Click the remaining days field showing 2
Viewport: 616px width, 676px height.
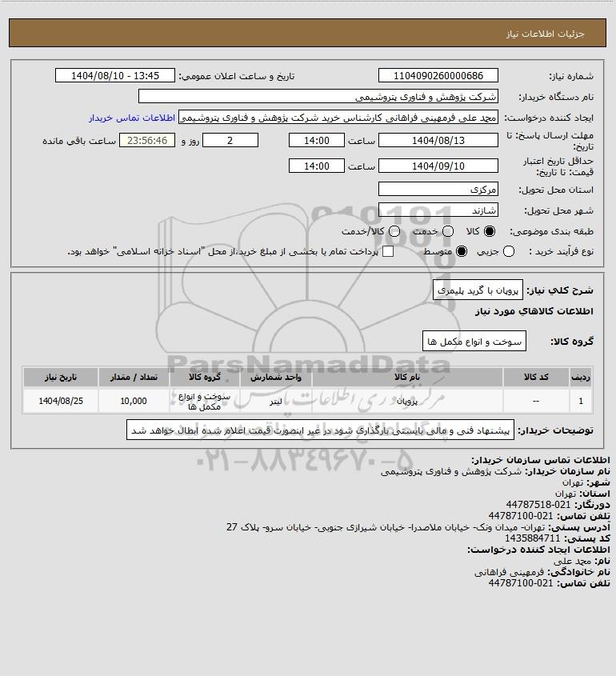[230, 140]
